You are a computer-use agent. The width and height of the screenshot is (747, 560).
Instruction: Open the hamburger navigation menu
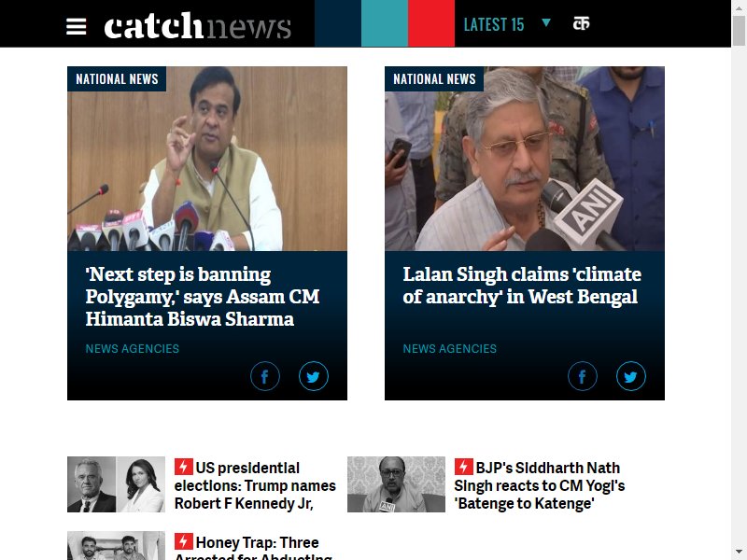tap(77, 26)
